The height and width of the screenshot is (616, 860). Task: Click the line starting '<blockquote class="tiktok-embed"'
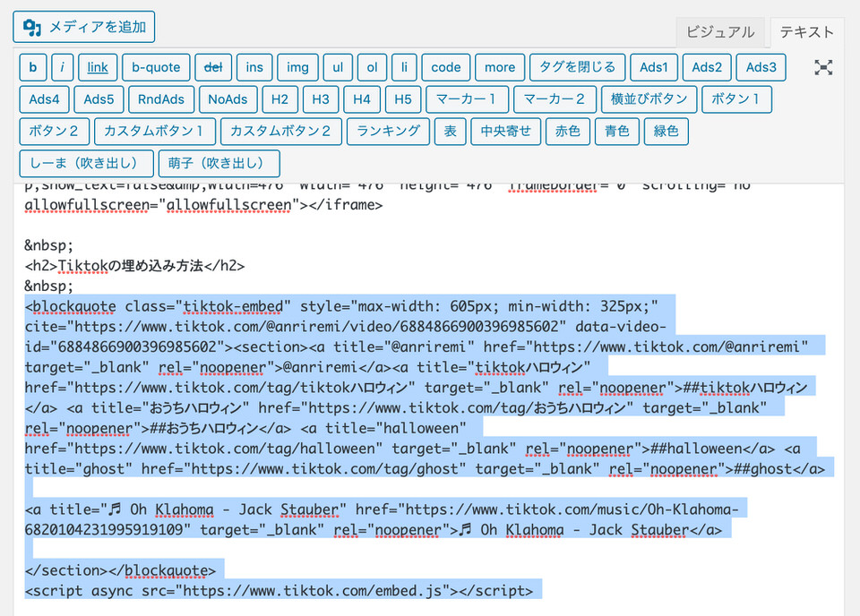point(341,306)
